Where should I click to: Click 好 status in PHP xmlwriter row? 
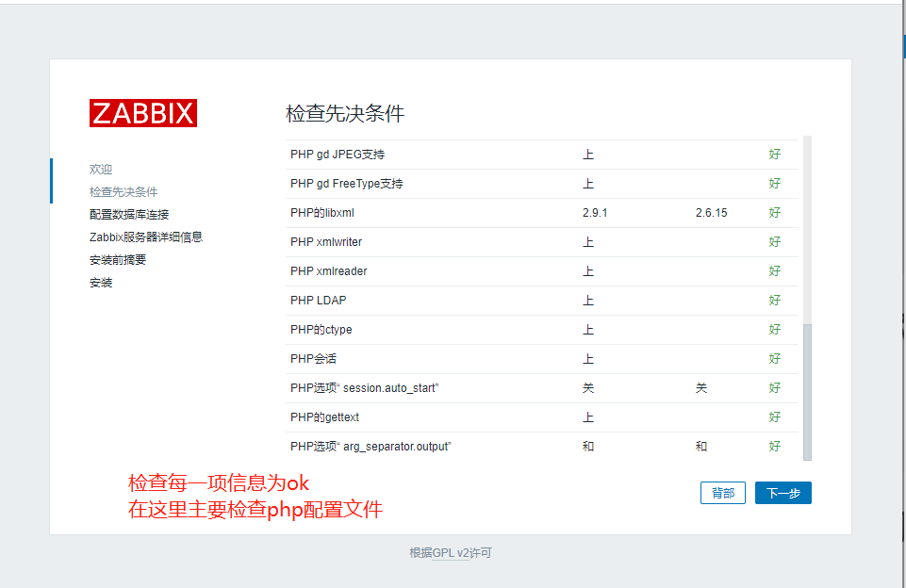coord(775,242)
